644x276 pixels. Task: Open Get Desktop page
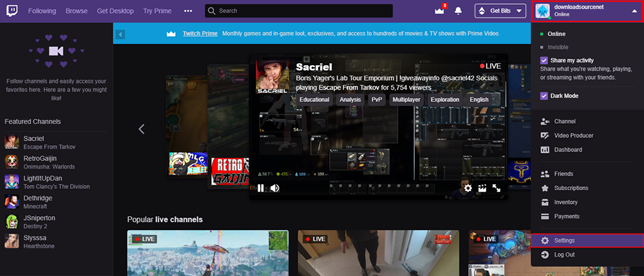tap(115, 11)
